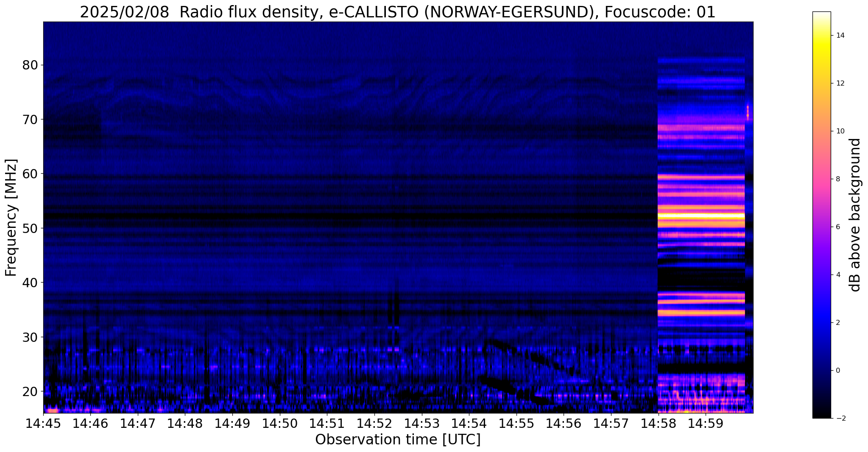868x452 pixels.
Task: Click the 14:58 time tick label
Action: point(658,423)
